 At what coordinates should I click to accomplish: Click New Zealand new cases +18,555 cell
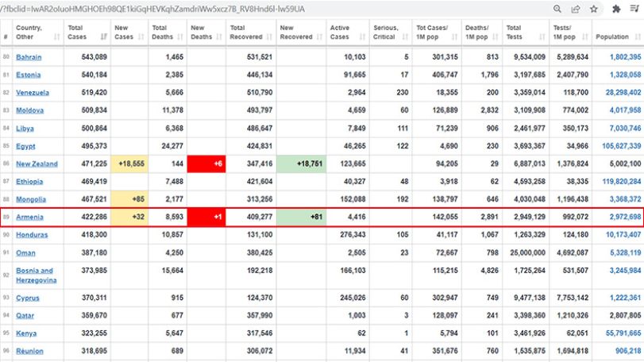click(129, 164)
